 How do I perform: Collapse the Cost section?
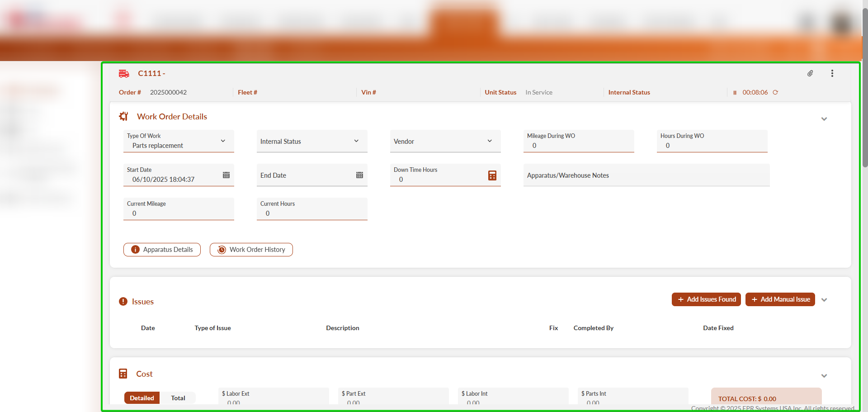click(x=824, y=376)
